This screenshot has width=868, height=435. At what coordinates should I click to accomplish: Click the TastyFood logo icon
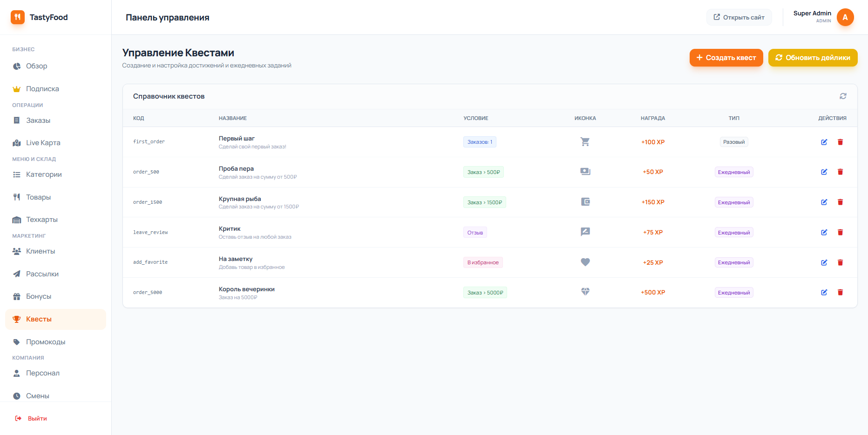tap(18, 17)
